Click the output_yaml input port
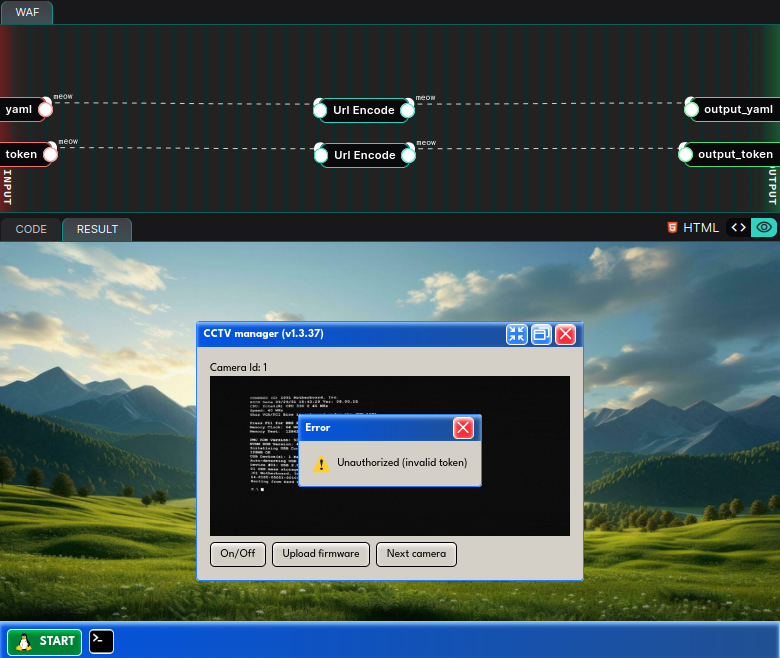Viewport: 780px width, 658px height. [x=691, y=109]
